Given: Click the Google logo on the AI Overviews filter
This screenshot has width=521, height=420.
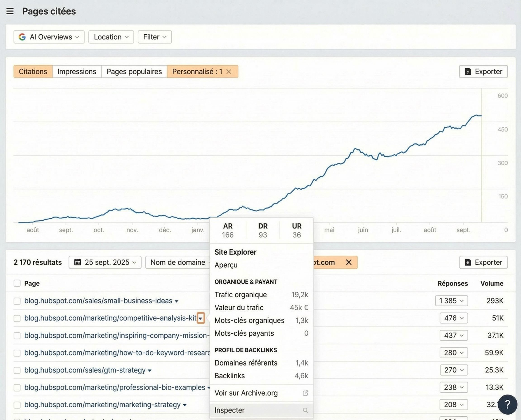Looking at the screenshot, I should (x=22, y=37).
